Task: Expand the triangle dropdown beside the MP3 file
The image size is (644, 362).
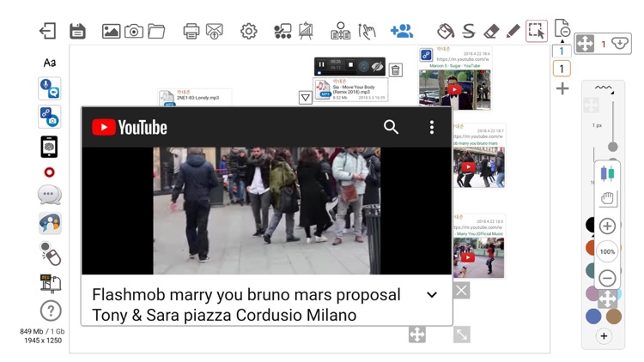Action: click(x=305, y=97)
